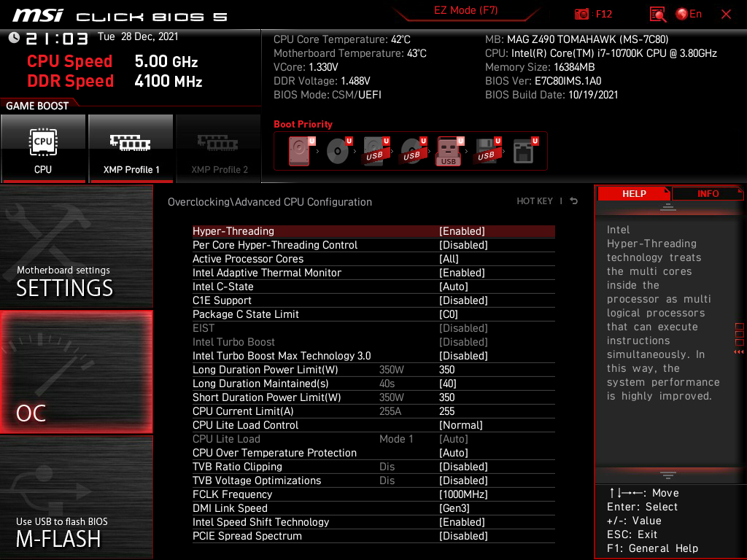Image resolution: width=747 pixels, height=560 pixels.
Task: Edit Short Duration Power Limit(W) value
Action: coord(373,397)
